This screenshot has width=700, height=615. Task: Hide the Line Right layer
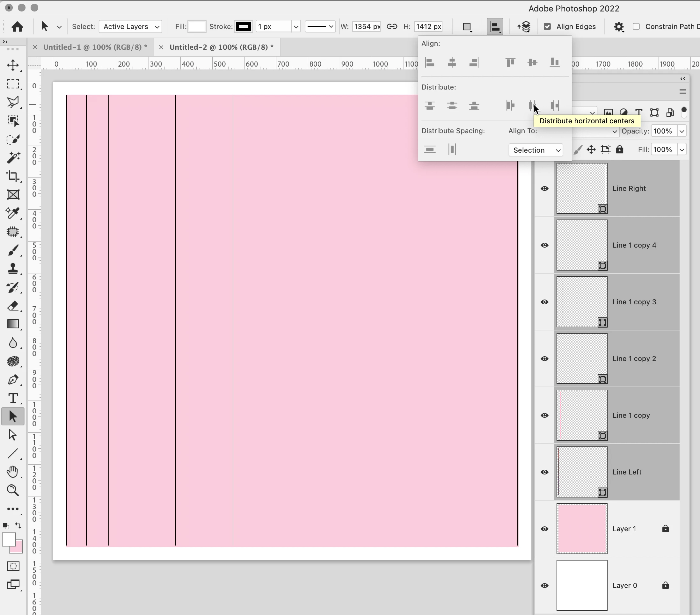544,189
